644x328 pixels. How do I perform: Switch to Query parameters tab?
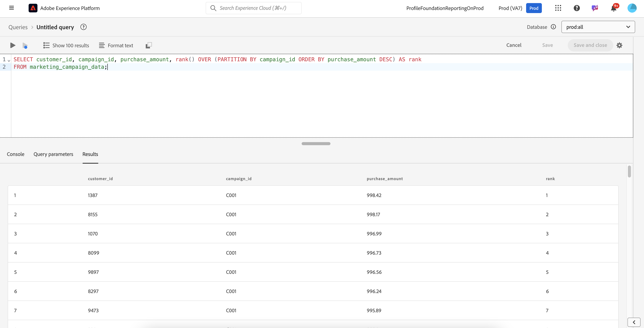pos(53,154)
